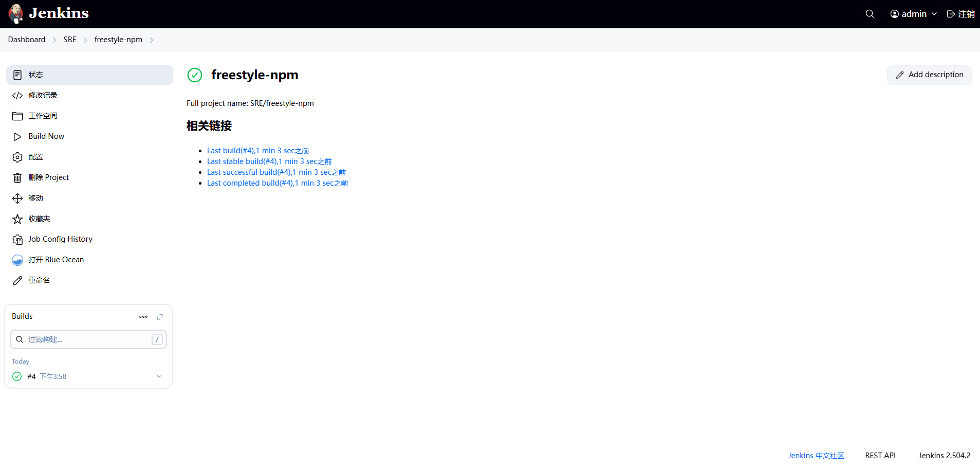Click the Build Now play icon
The image size is (980, 470).
(x=17, y=137)
